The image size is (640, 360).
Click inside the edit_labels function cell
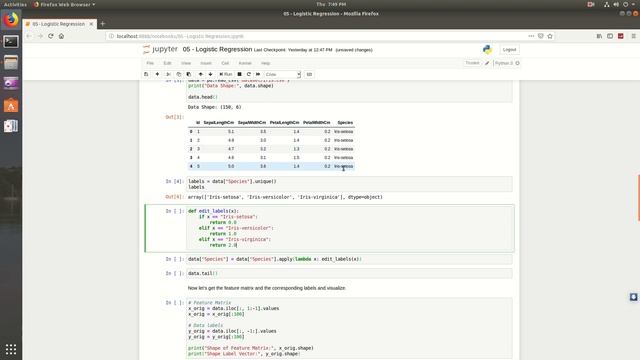click(x=349, y=228)
